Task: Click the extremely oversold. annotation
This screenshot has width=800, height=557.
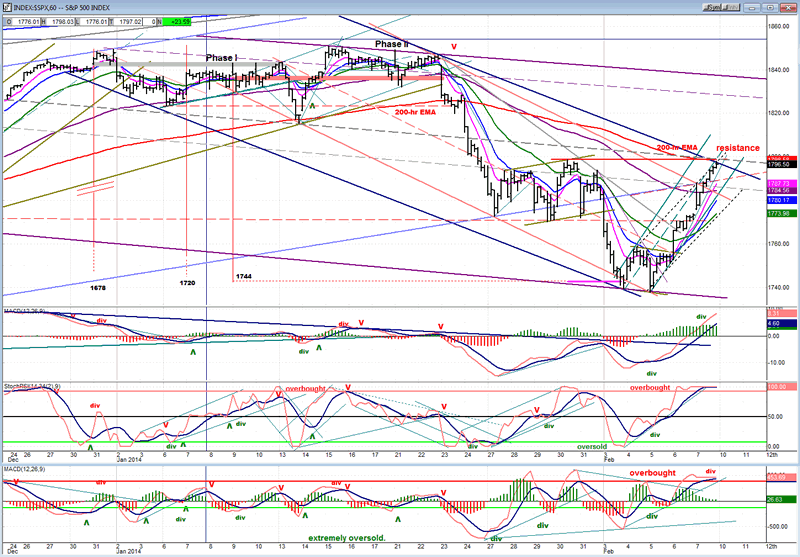Action: [346, 538]
